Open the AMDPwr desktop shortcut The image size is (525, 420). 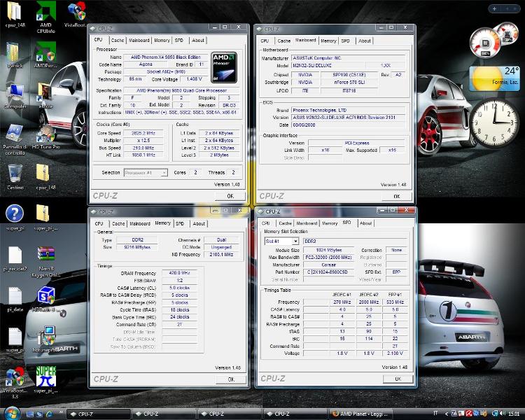pyautogui.click(x=46, y=55)
